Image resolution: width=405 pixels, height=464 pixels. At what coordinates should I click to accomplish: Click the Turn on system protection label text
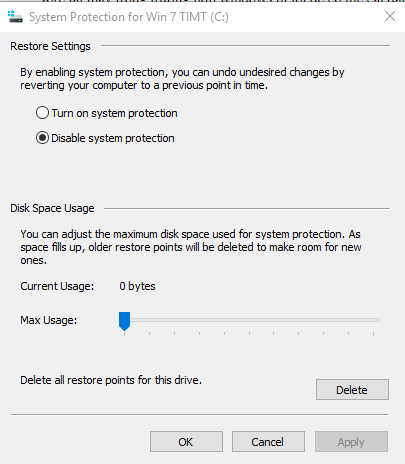click(x=114, y=113)
